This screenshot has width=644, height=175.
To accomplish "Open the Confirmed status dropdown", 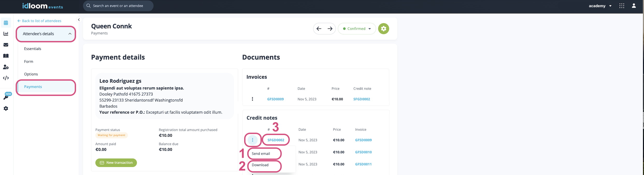I will coord(357,29).
